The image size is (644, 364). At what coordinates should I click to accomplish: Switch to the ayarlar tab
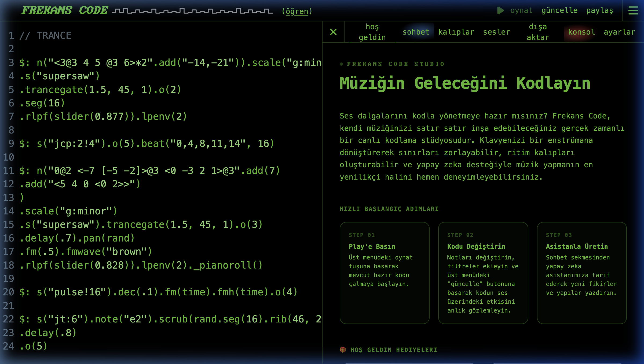619,32
